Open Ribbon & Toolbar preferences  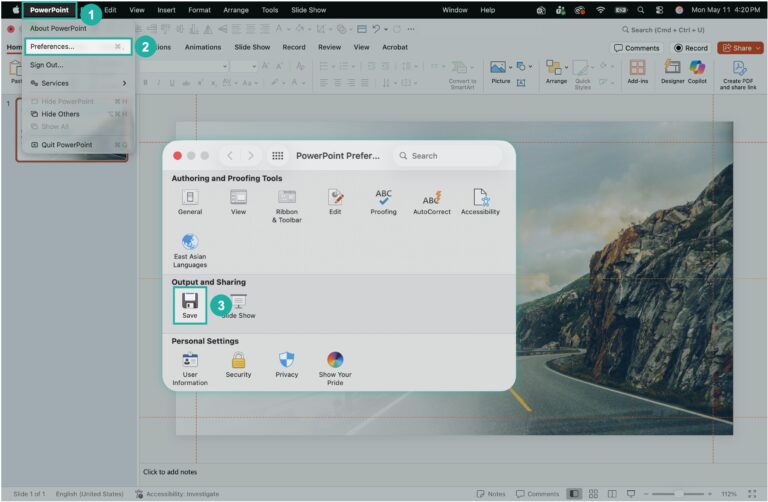click(x=287, y=206)
